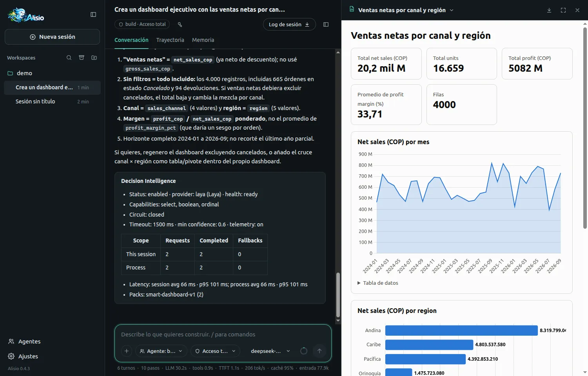Click the plus attach button in composer

pyautogui.click(x=127, y=351)
